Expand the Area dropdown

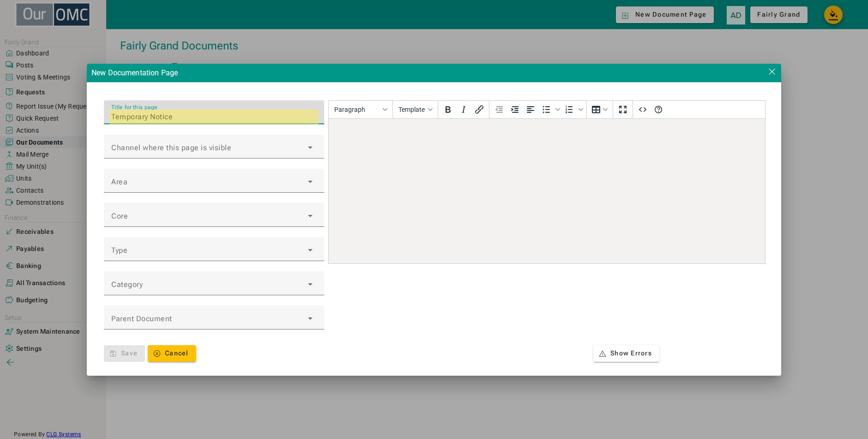[214, 181]
